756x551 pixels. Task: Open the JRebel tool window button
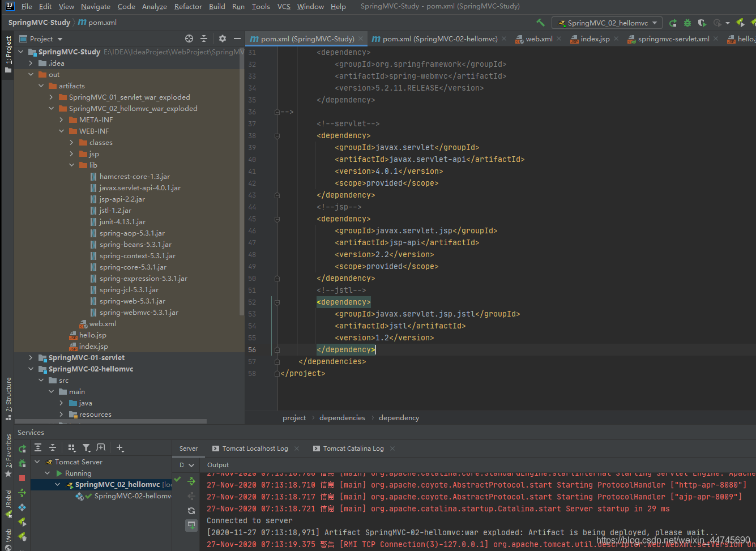point(8,503)
